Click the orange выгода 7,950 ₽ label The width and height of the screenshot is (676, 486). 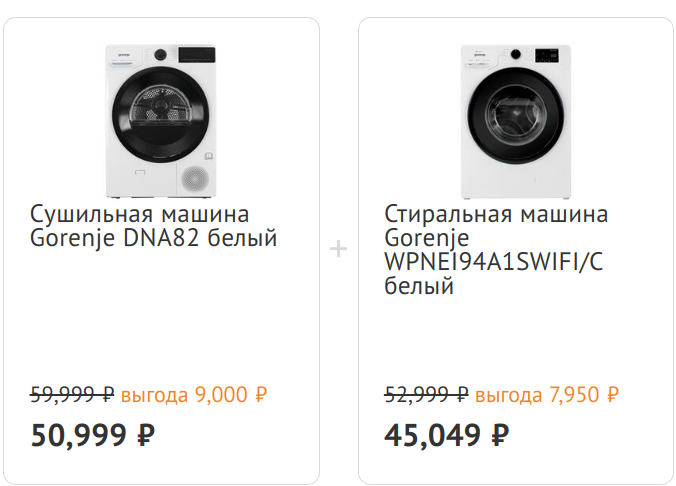tap(547, 394)
